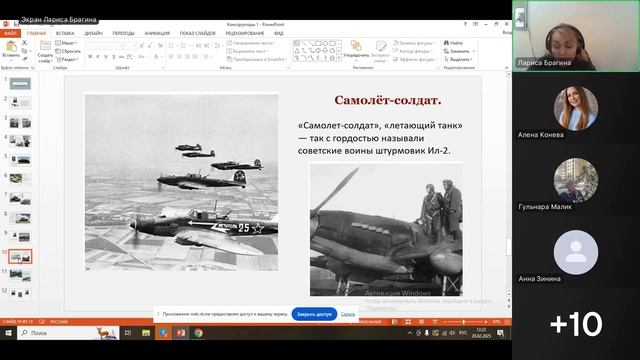Click the zoom slider in status bar
Screen dimensions: 640x360
(464, 322)
